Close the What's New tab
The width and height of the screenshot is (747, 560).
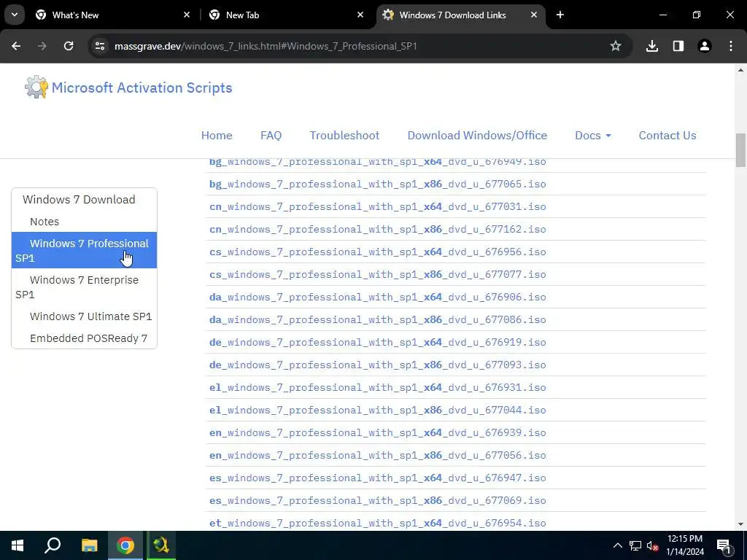pos(187,15)
